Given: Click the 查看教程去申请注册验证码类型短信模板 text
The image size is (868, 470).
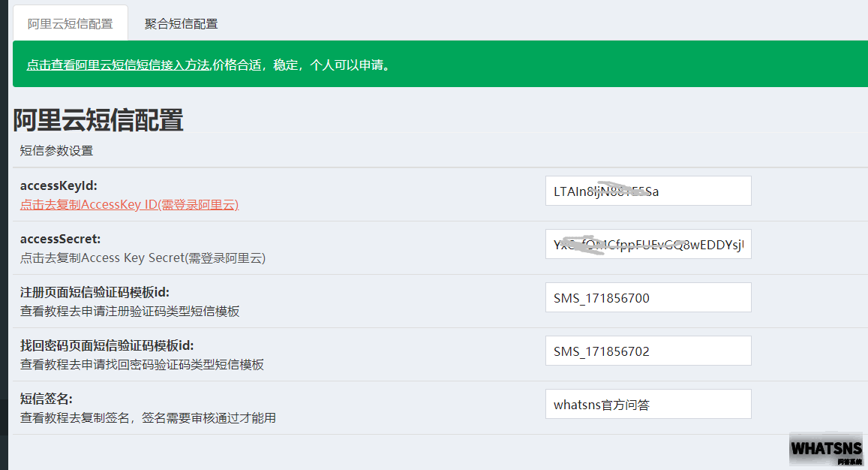Looking at the screenshot, I should (x=130, y=312).
